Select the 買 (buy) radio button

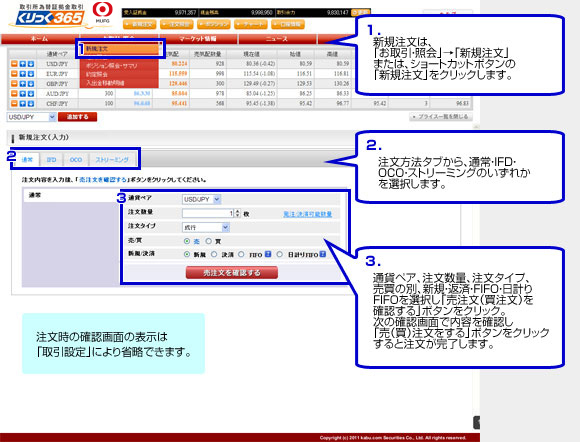click(209, 241)
